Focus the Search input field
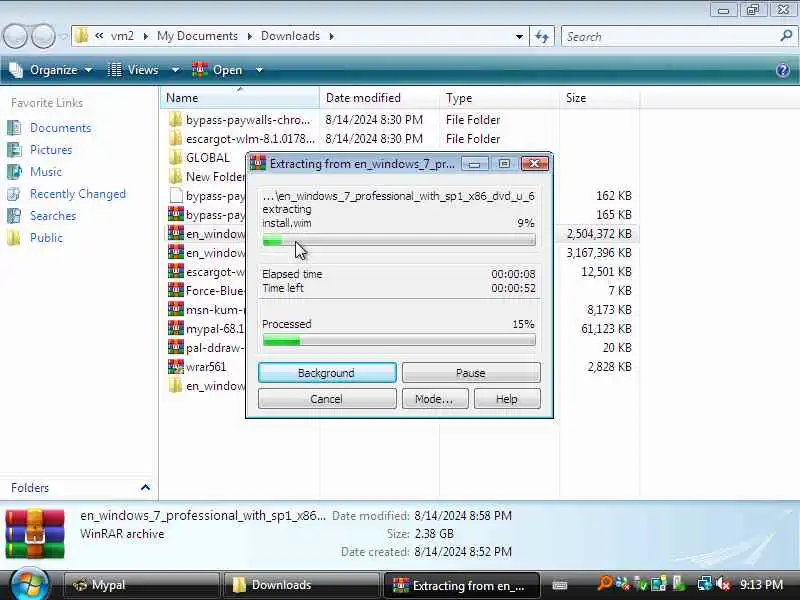 tap(670, 37)
